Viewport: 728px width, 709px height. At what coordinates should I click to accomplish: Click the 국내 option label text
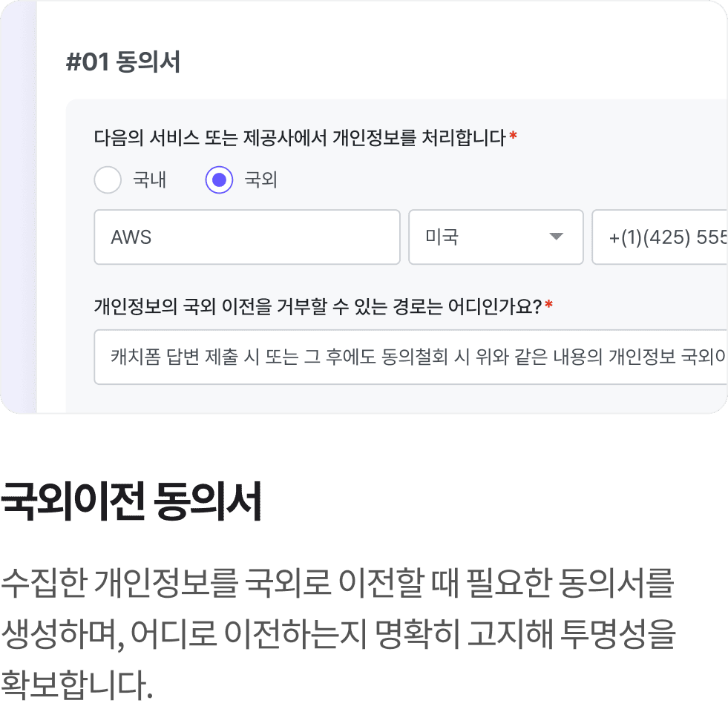(149, 179)
